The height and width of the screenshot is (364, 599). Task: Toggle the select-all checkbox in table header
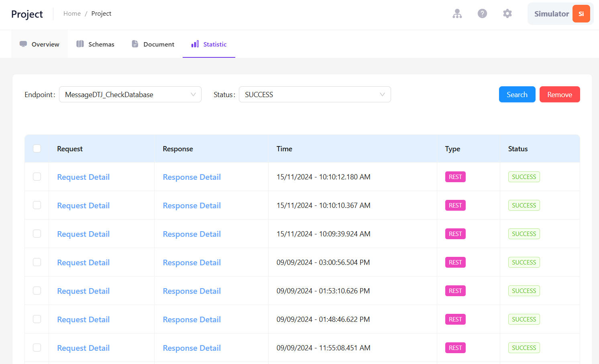37,148
